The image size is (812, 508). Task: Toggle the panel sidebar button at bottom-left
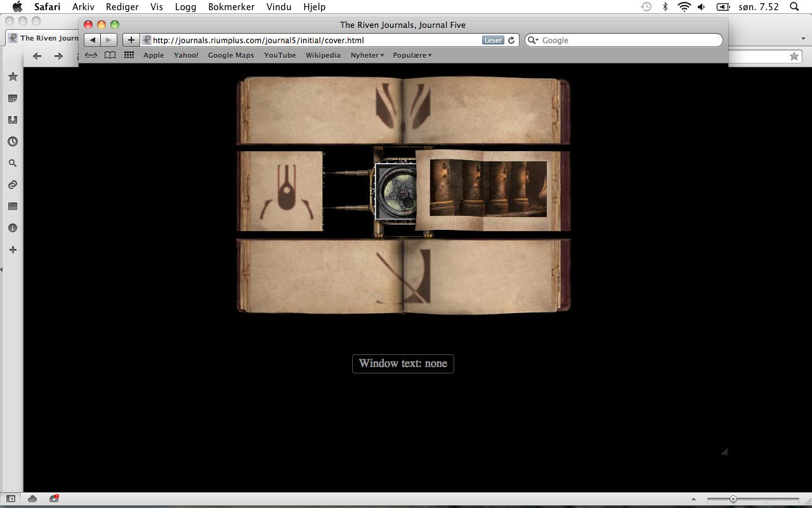pyautogui.click(x=11, y=499)
